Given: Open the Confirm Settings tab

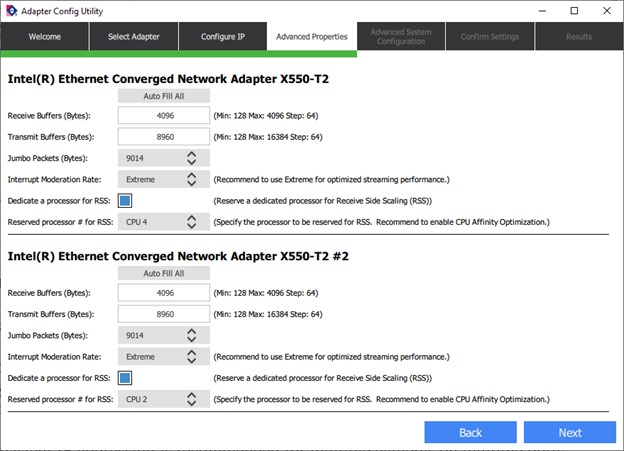Looking at the screenshot, I should point(490,37).
